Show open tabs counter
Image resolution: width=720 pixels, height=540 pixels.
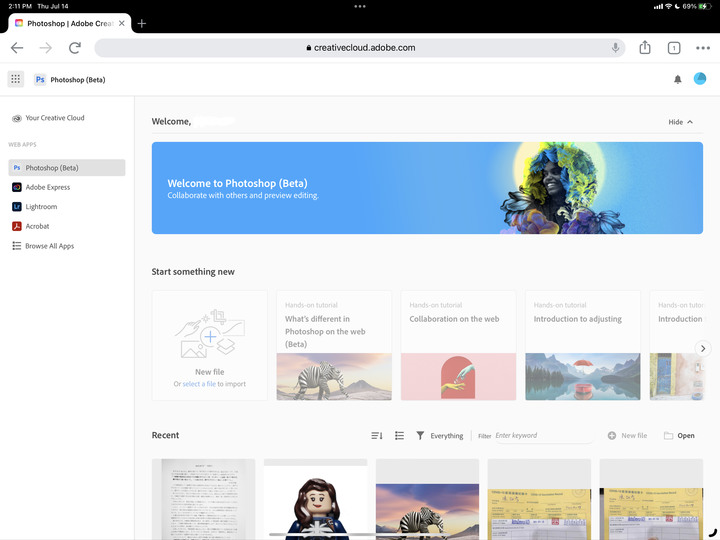pyautogui.click(x=674, y=48)
